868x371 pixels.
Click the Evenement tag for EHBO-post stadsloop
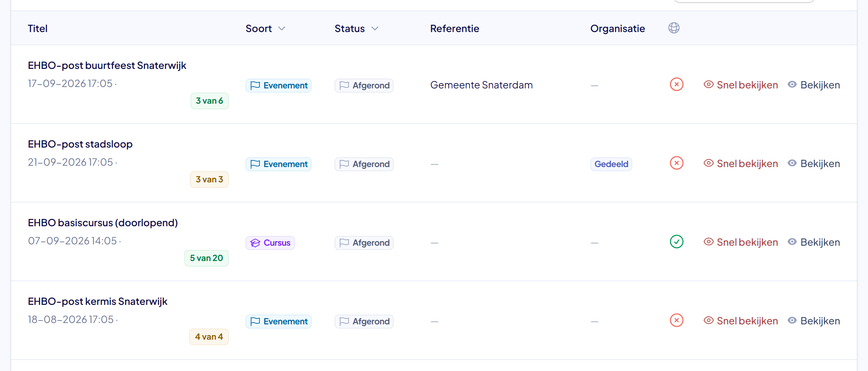[279, 164]
